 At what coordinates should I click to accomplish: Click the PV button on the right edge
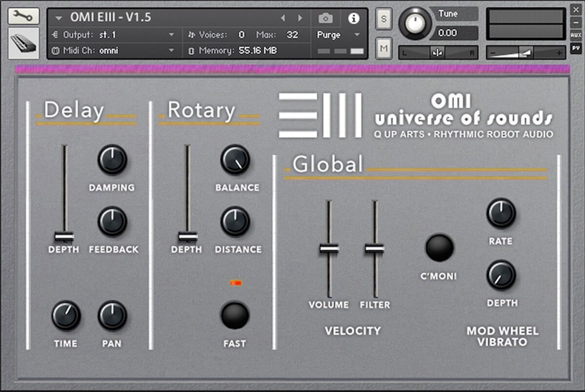pos(576,48)
